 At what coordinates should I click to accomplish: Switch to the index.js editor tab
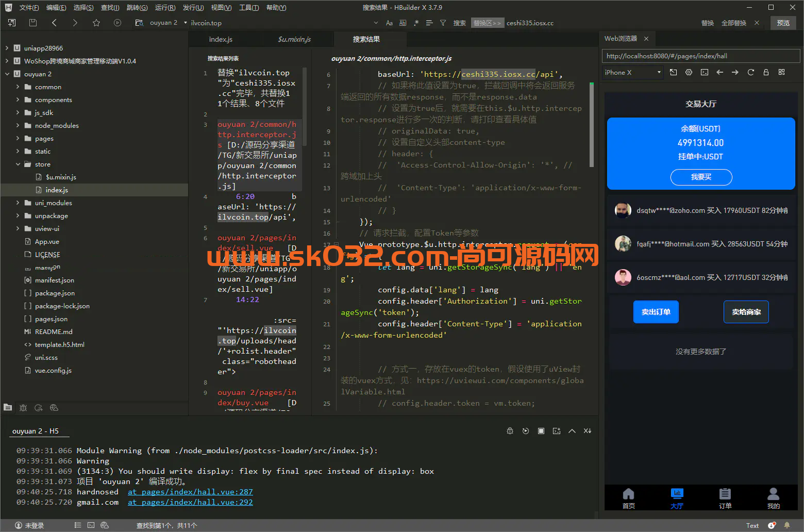[x=221, y=39]
